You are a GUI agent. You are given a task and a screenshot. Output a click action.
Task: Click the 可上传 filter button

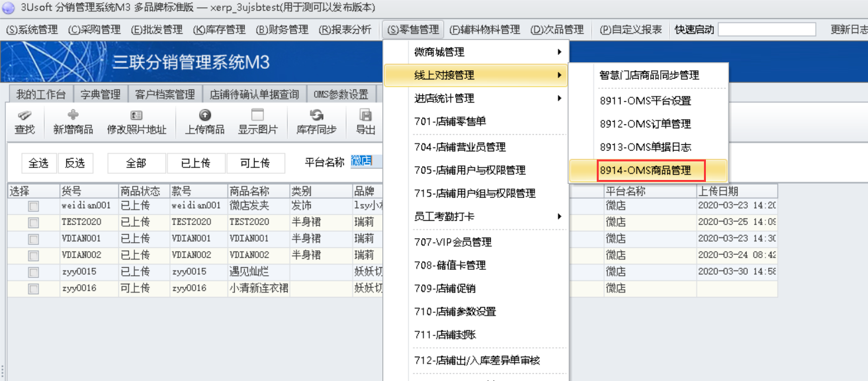(255, 163)
